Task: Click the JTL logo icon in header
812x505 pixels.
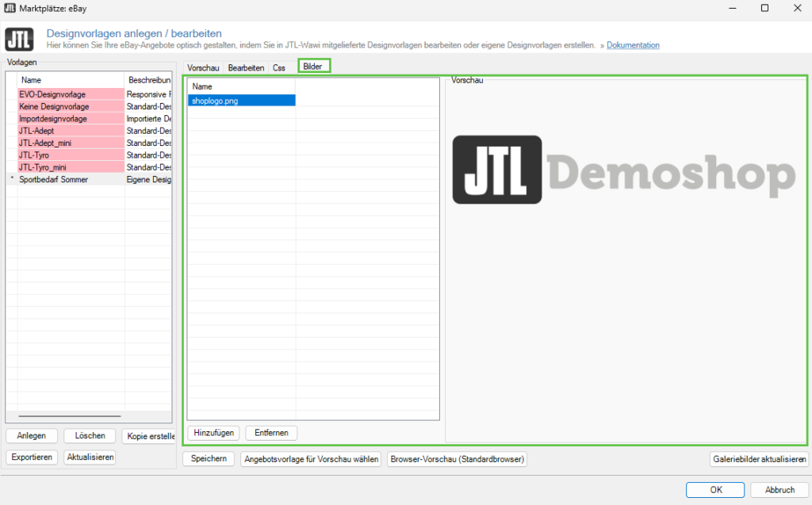Action: [x=19, y=39]
